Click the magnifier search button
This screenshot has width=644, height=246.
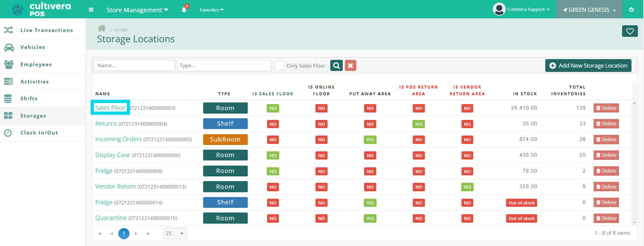click(336, 66)
